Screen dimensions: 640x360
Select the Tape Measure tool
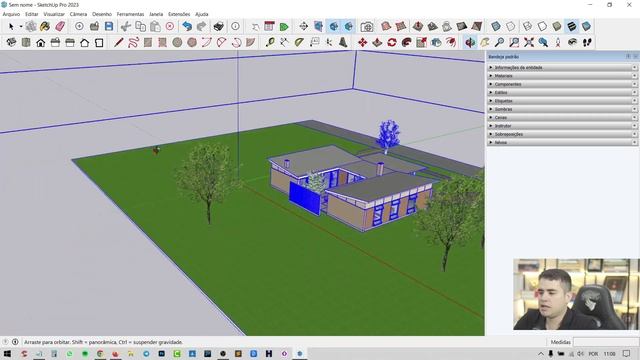[270, 42]
